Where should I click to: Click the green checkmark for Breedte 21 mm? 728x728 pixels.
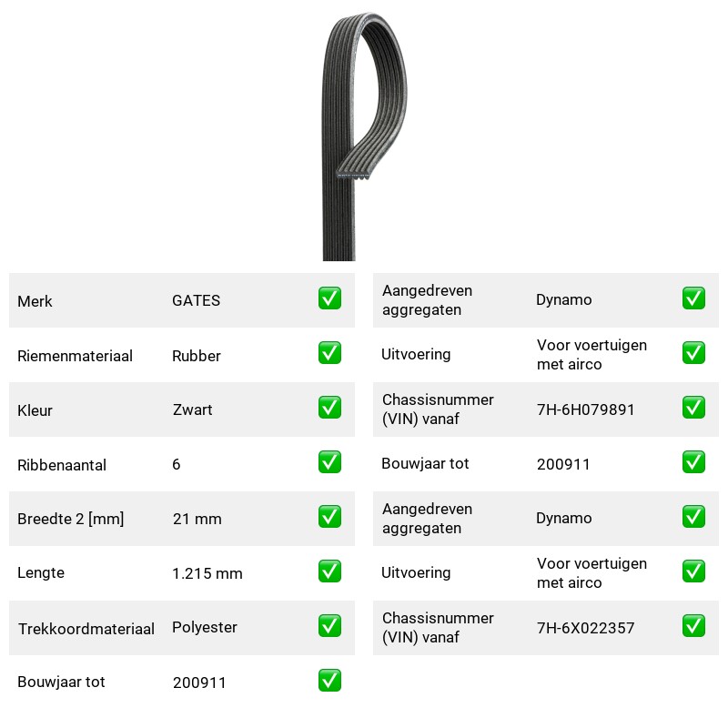tap(329, 517)
